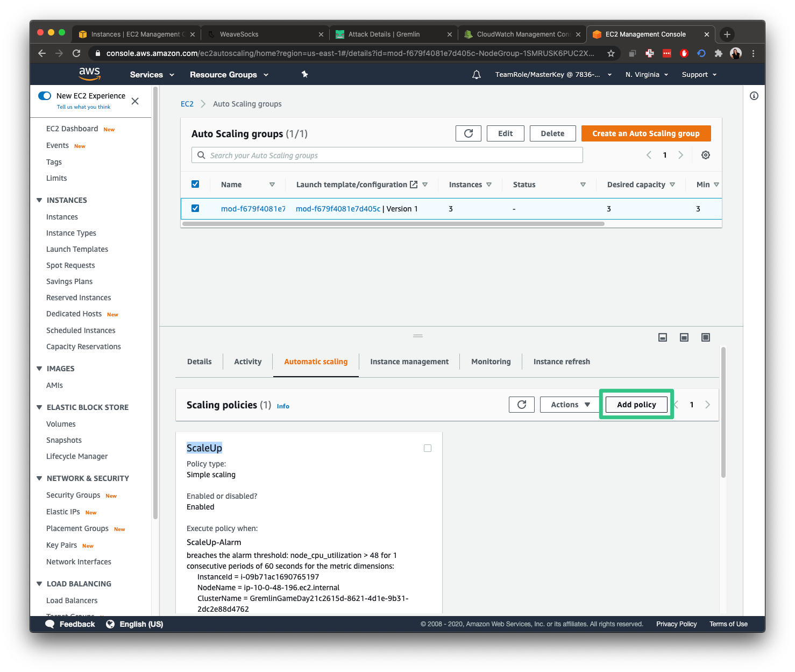
Task: Click the Edit button
Action: [x=506, y=133]
